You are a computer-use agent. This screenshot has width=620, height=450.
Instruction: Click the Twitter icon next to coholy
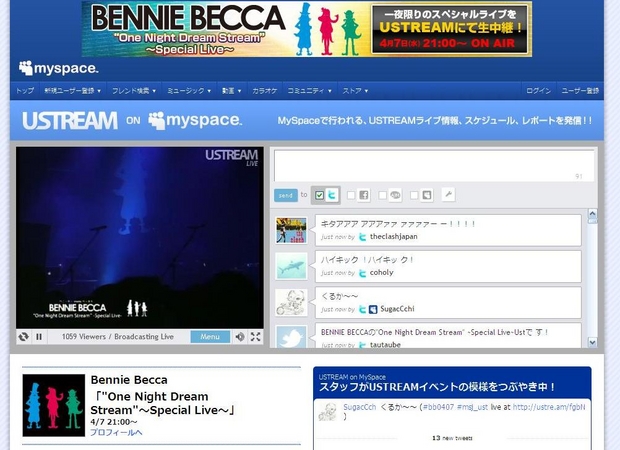click(362, 273)
